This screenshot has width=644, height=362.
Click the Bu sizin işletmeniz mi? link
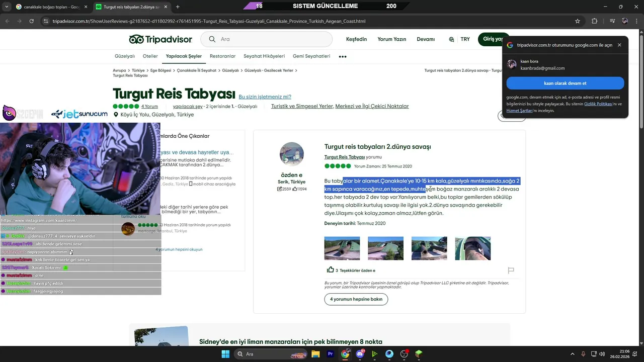265,97
